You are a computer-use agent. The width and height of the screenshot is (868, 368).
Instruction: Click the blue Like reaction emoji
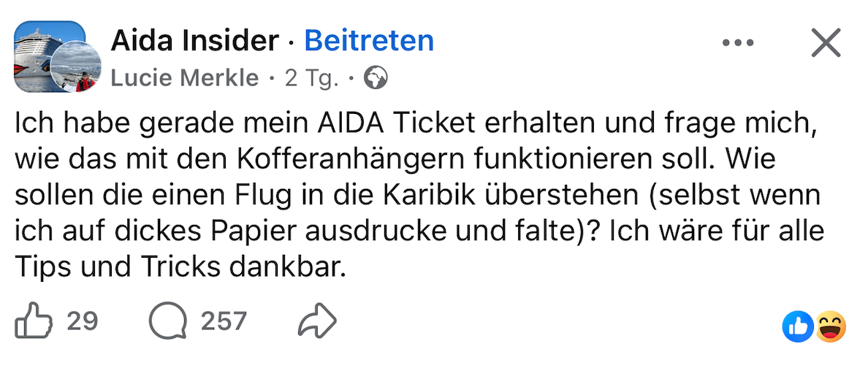coord(797,326)
